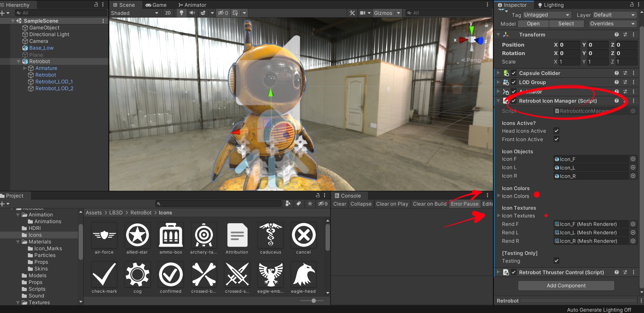Expand the Armature node in Hierarchy
644x313 pixels.
coord(25,68)
